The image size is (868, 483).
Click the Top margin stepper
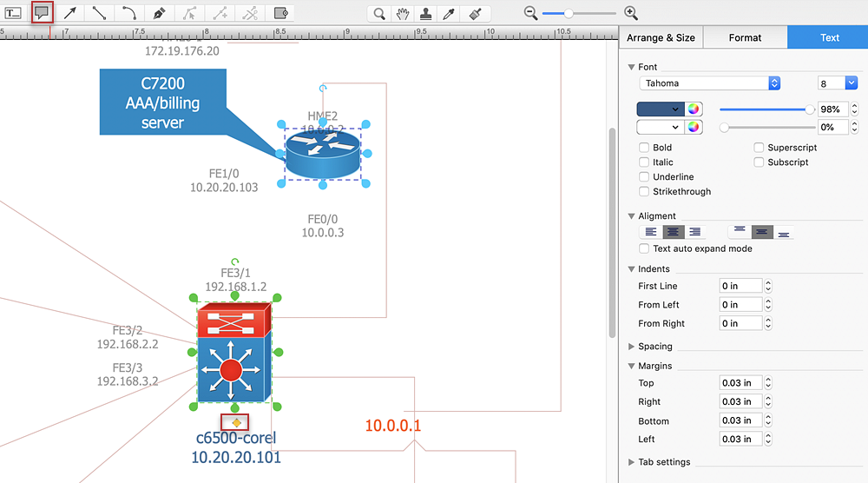(768, 383)
